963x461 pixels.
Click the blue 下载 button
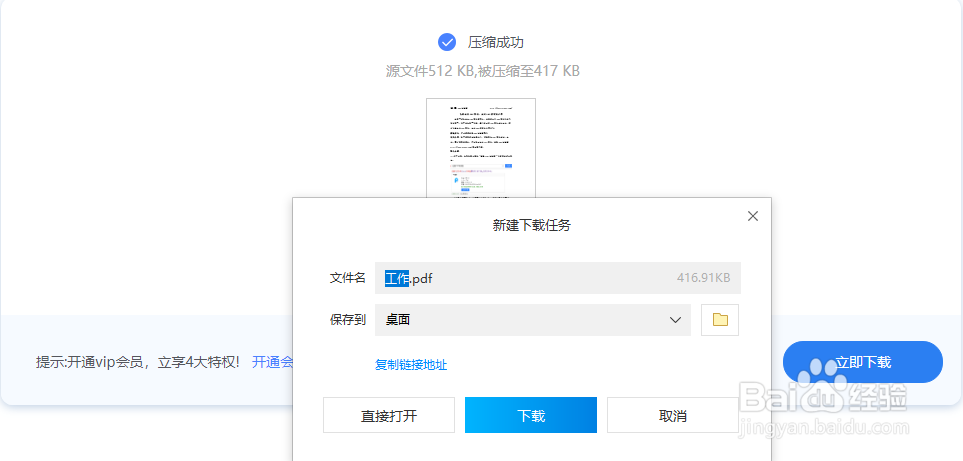(531, 416)
